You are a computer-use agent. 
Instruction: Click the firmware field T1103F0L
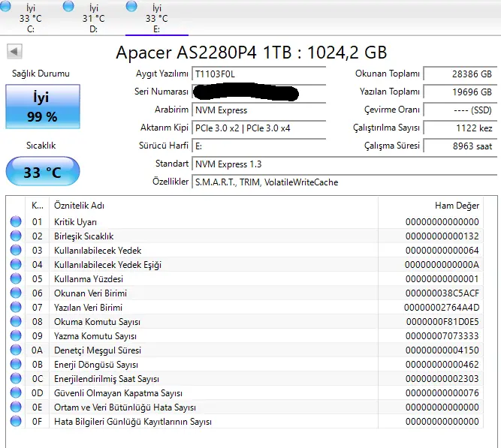point(259,74)
